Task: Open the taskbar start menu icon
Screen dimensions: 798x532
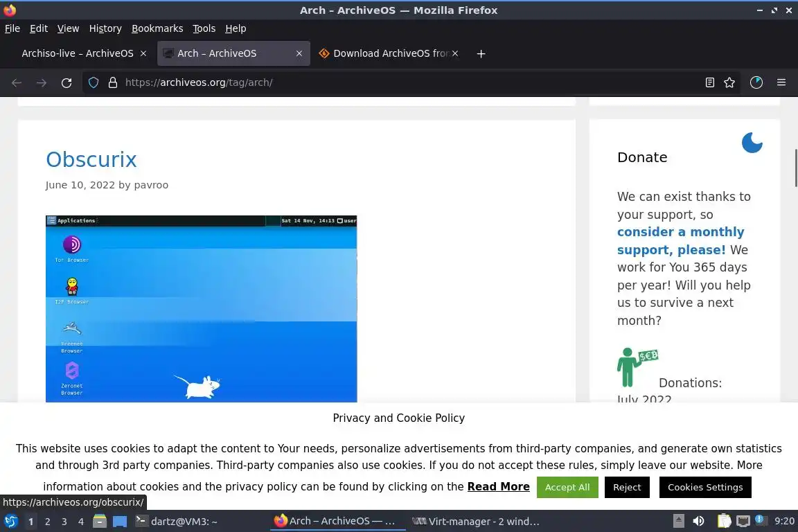Action: (x=10, y=522)
